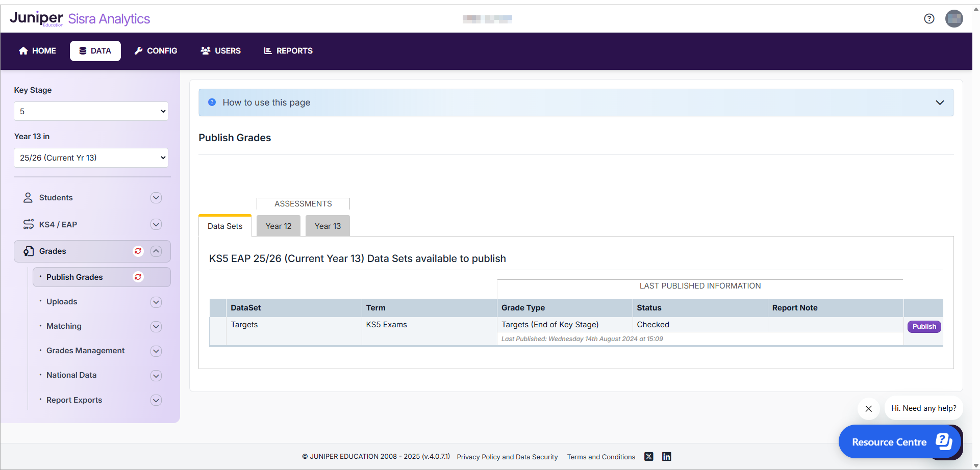Click the sync icon in Grades row
Screen dimensions: 980x470
coord(138,251)
